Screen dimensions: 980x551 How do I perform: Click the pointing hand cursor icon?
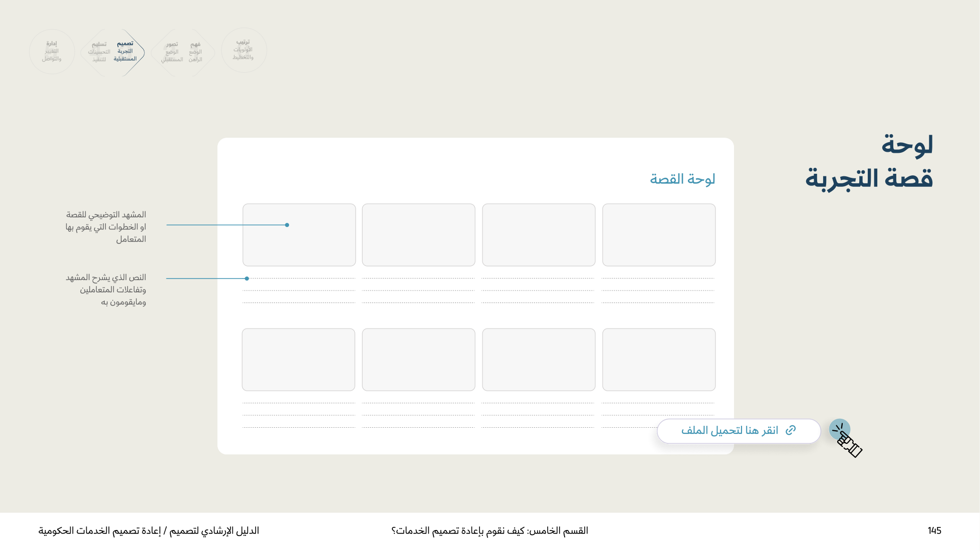point(846,439)
